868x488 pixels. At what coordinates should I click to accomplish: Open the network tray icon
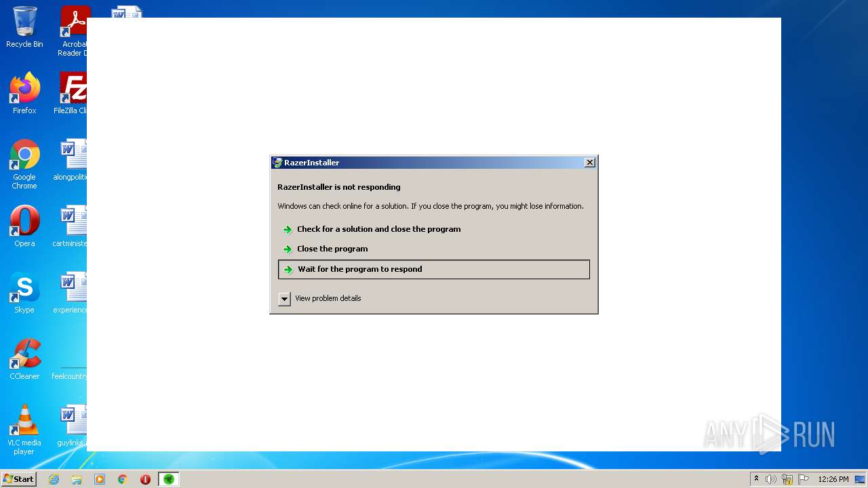tap(787, 479)
